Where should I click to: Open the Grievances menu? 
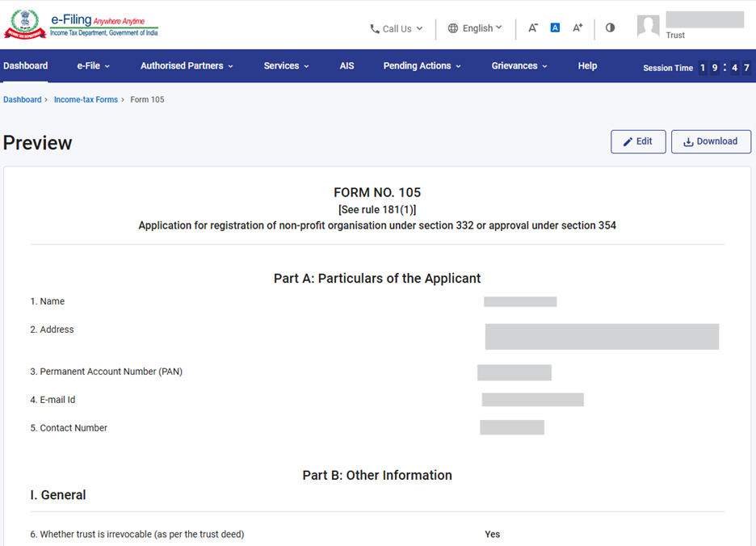[x=519, y=66]
